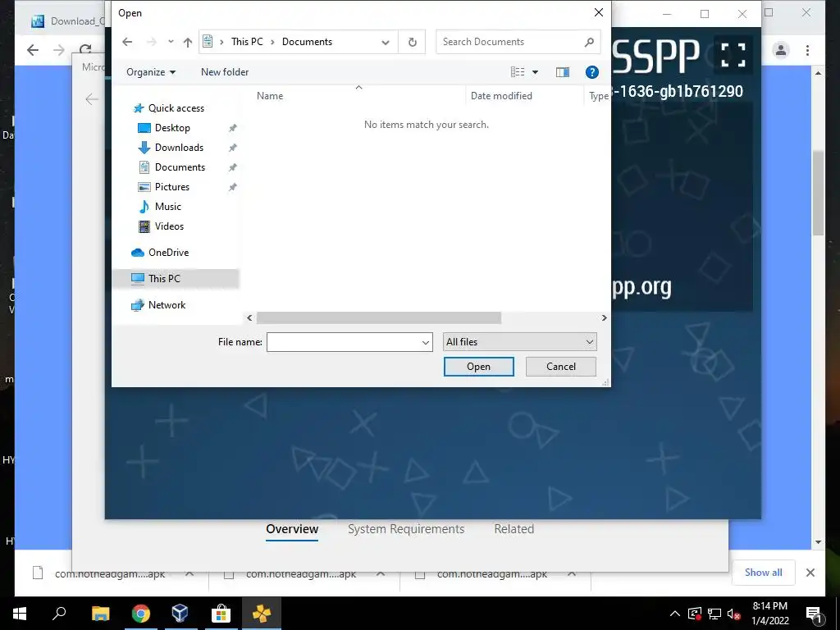The width and height of the screenshot is (840, 630).
Task: Expand the File name dropdown arrow
Action: click(x=426, y=342)
